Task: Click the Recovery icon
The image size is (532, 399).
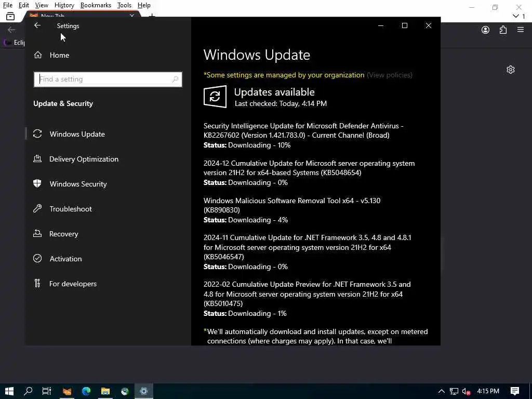Action: pos(37,233)
